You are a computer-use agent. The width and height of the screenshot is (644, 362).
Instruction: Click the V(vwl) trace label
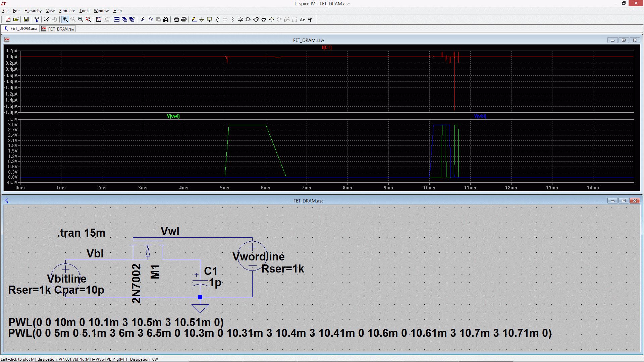point(173,116)
